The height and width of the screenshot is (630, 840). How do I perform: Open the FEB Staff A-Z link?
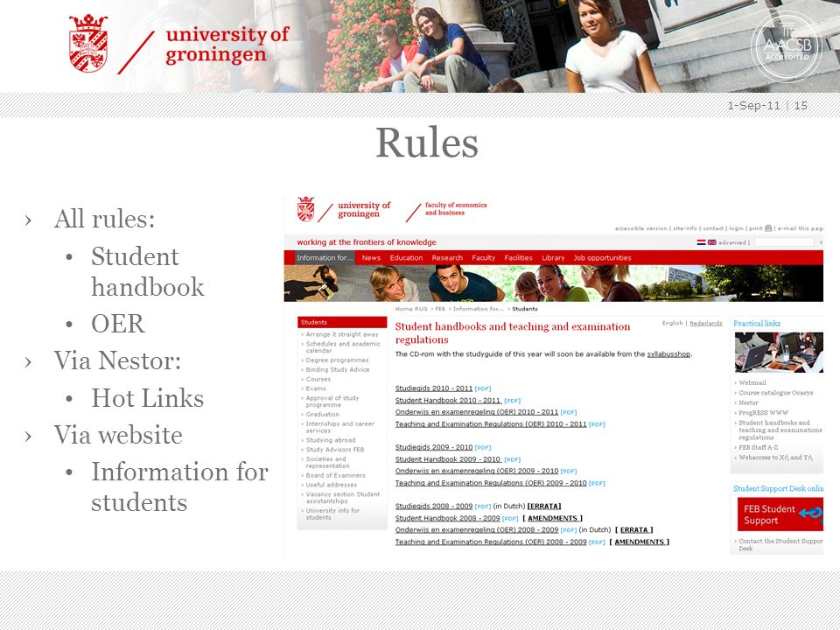point(758,447)
